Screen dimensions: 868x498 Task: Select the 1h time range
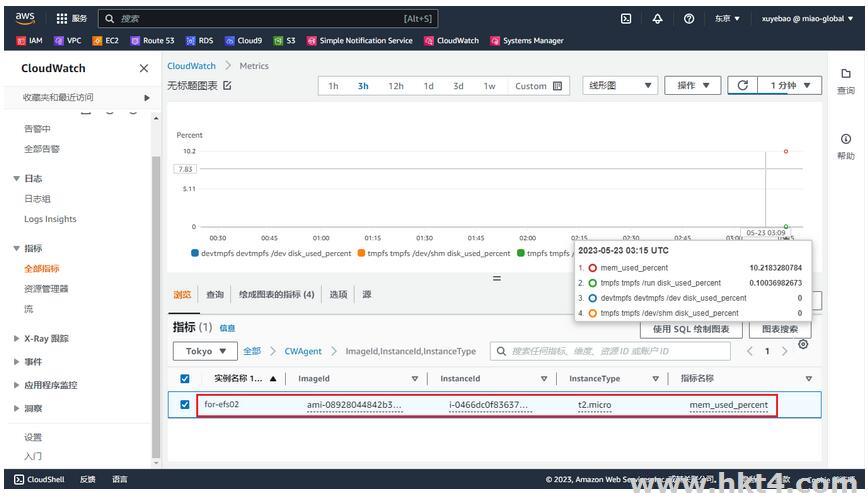click(x=333, y=86)
